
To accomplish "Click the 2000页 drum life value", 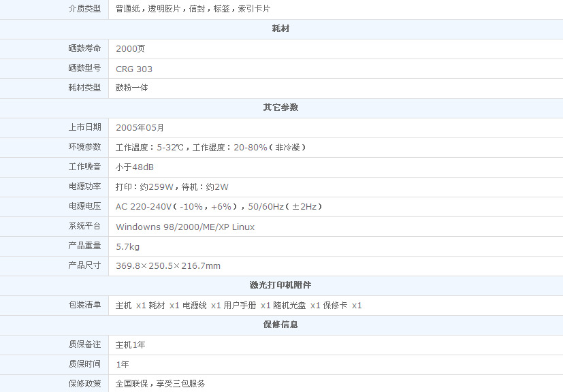I will click(x=130, y=48).
